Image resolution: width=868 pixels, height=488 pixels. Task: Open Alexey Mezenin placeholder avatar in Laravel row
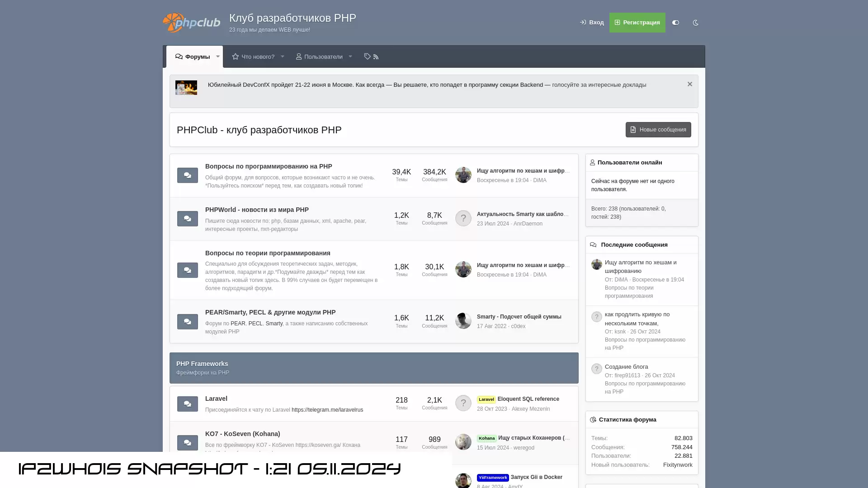463,403
